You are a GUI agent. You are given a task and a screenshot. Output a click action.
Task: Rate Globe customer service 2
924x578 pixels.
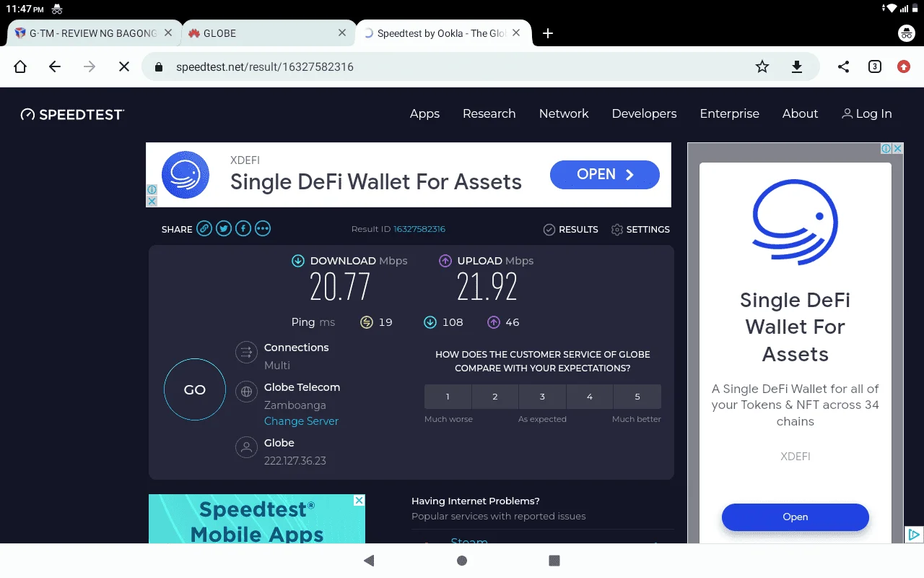495,397
